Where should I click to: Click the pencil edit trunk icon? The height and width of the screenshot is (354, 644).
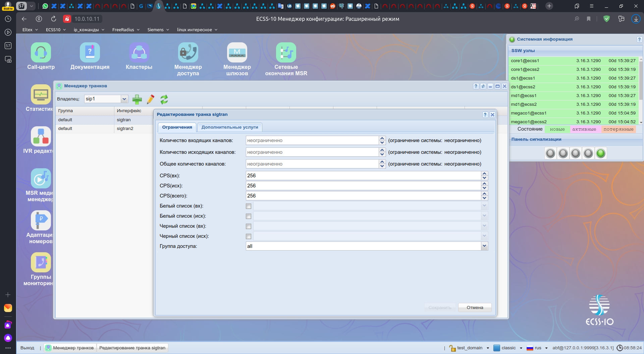(151, 99)
